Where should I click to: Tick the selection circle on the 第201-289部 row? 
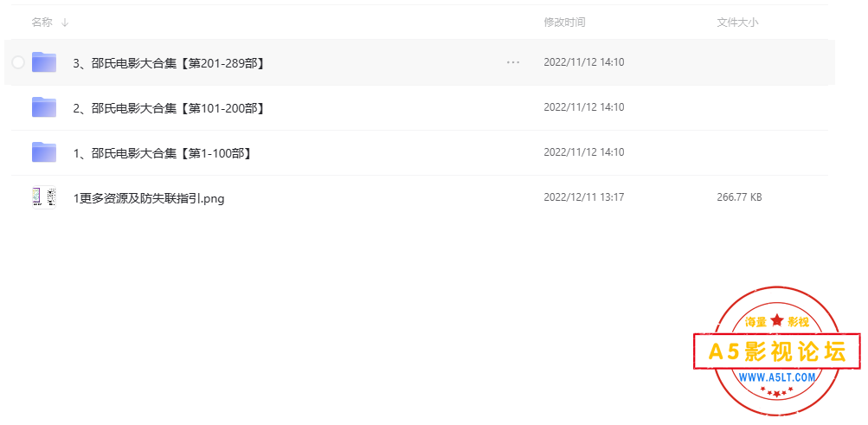coord(18,62)
